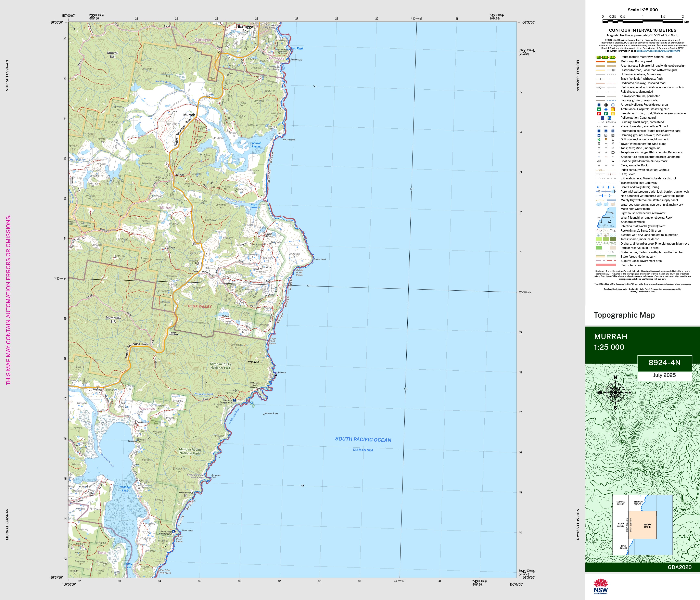Click the Caravan park legend icon
Screen dimensions: 700x600
[x=613, y=131]
